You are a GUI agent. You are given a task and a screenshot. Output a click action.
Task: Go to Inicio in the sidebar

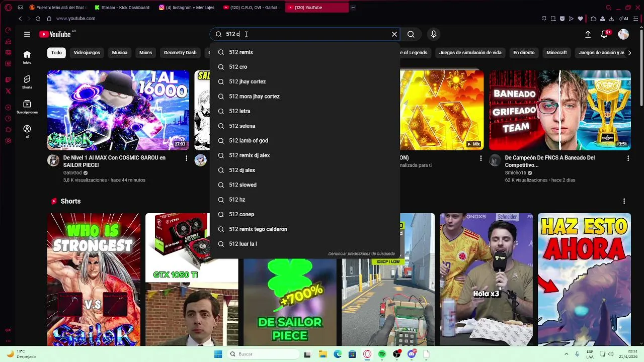27,57
